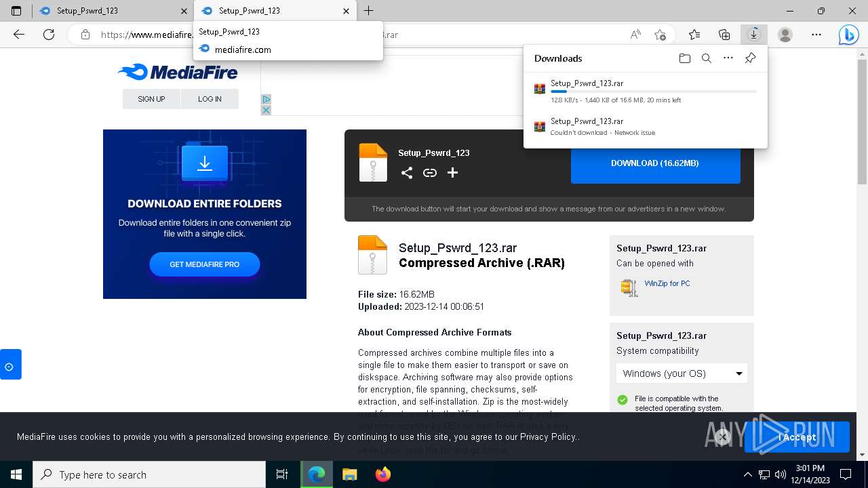Viewport: 868px width, 488px height.
Task: Click the Windows Start button
Action: pos(16,474)
